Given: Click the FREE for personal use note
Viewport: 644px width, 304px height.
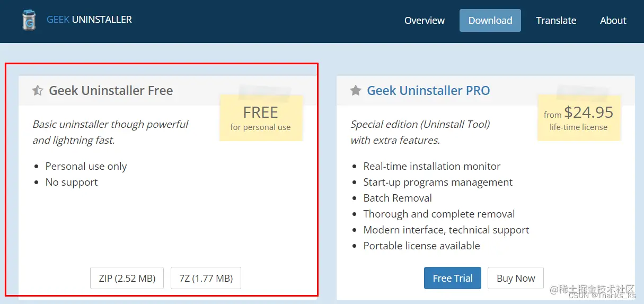Looking at the screenshot, I should click(x=261, y=118).
